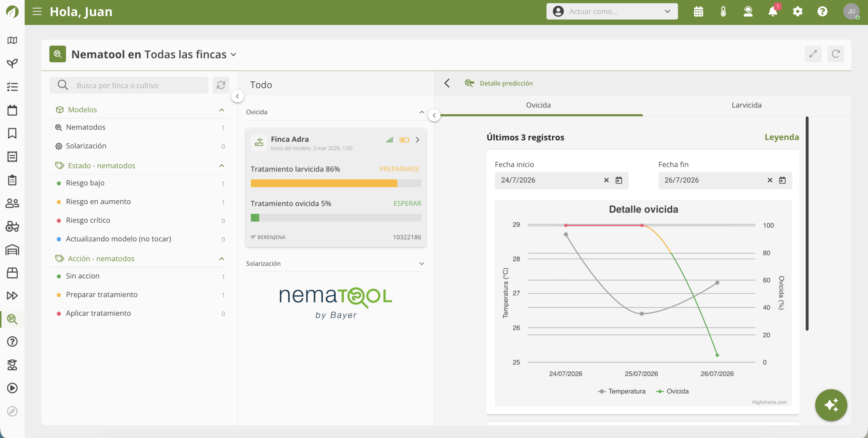Filter by Nematodos model
This screenshot has height=438, width=868.
pos(139,127)
